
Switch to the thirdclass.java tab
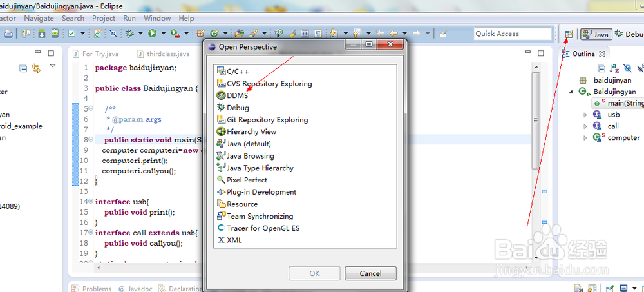[164, 54]
